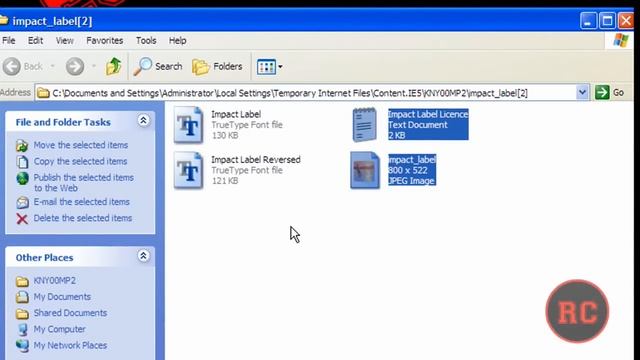The height and width of the screenshot is (360, 640).
Task: Click the red Delete X icon
Action: click(x=22, y=219)
